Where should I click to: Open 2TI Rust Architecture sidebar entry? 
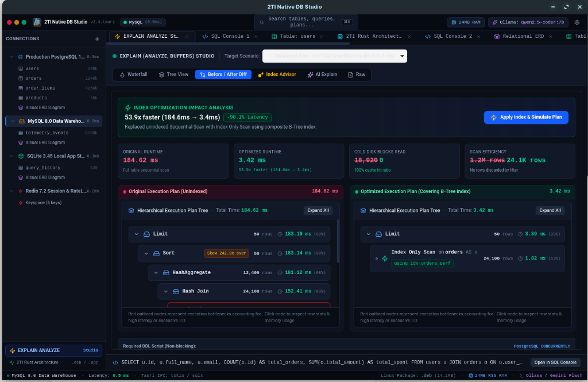coord(53,362)
